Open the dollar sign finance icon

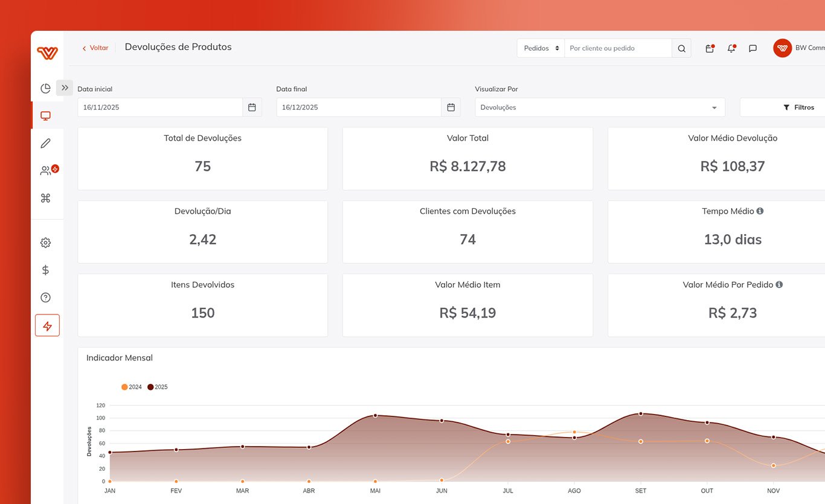click(x=45, y=270)
